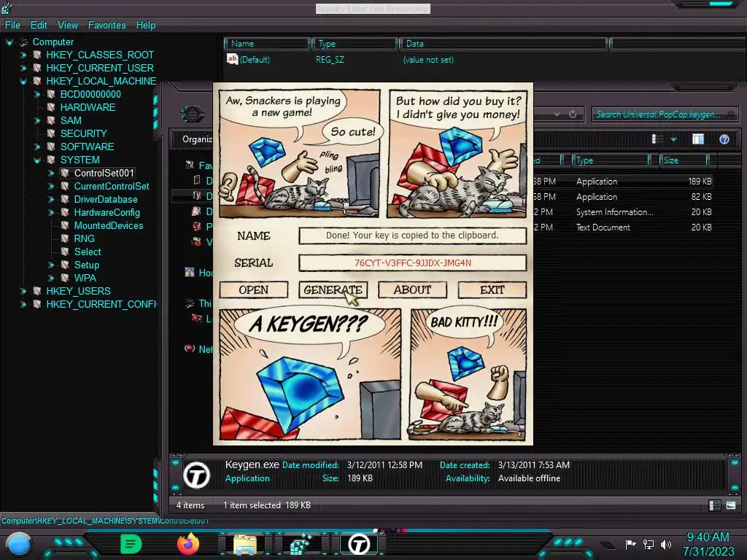This screenshot has height=560, width=747.
Task: Open the view options dropdown arrow
Action: (673, 139)
